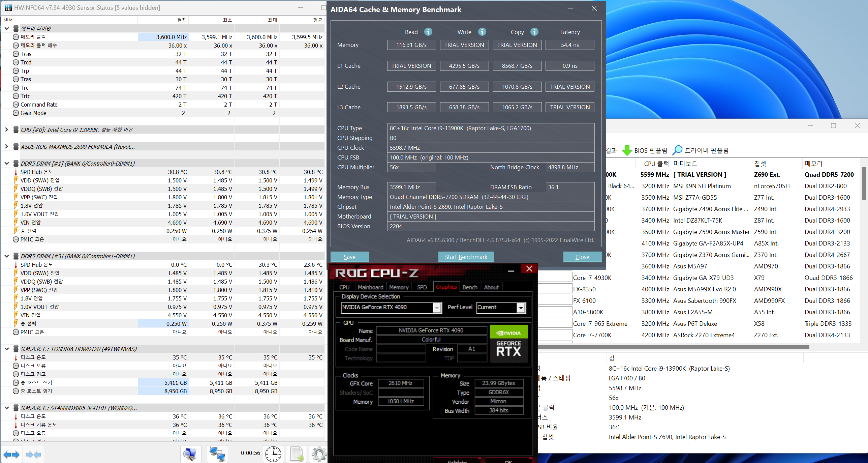Screen dimensions: 868x463
Task: Collapse the TOSHIBA HDWD120 S.M.A.R.T. group
Action: [6, 349]
